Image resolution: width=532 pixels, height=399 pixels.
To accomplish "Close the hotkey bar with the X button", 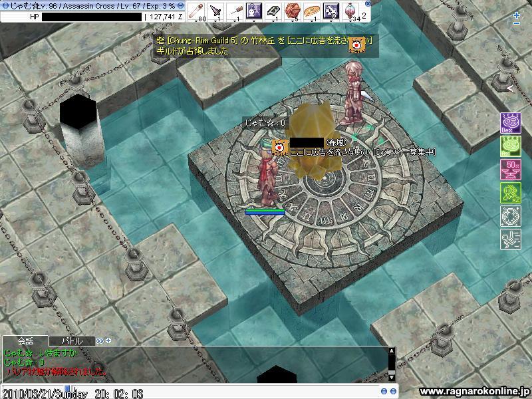I will 368,3.
